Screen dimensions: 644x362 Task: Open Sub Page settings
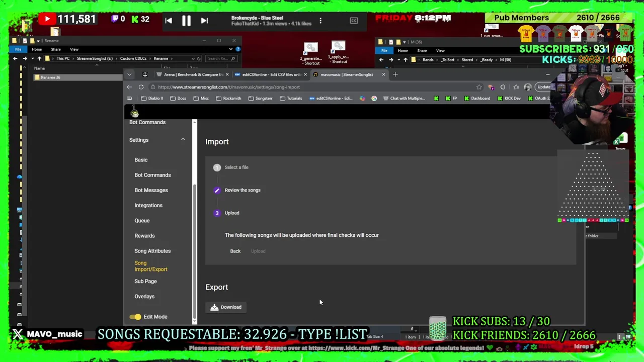(x=145, y=281)
